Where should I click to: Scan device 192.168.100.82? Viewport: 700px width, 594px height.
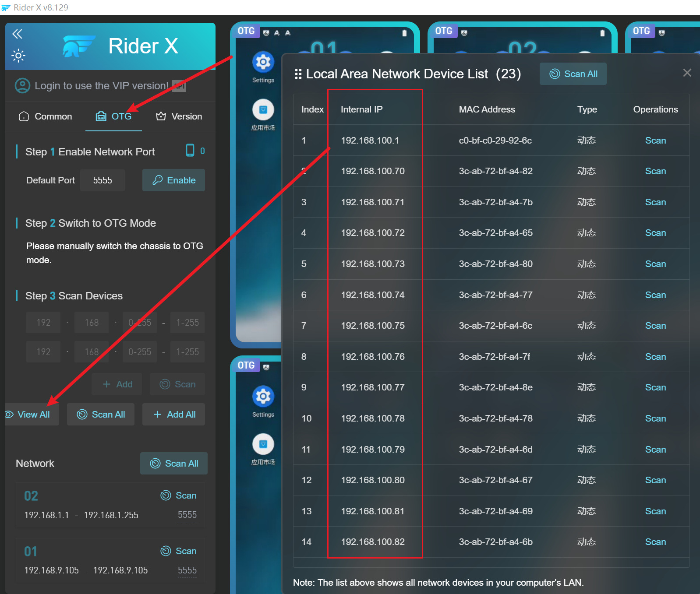pyautogui.click(x=655, y=542)
